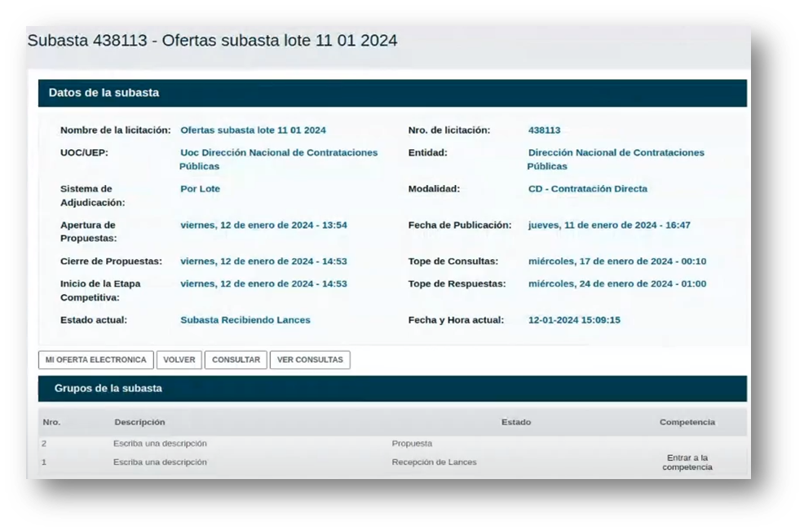Screen dimensions: 804x532
Task: Click the Modalidad label
Action: click(434, 189)
